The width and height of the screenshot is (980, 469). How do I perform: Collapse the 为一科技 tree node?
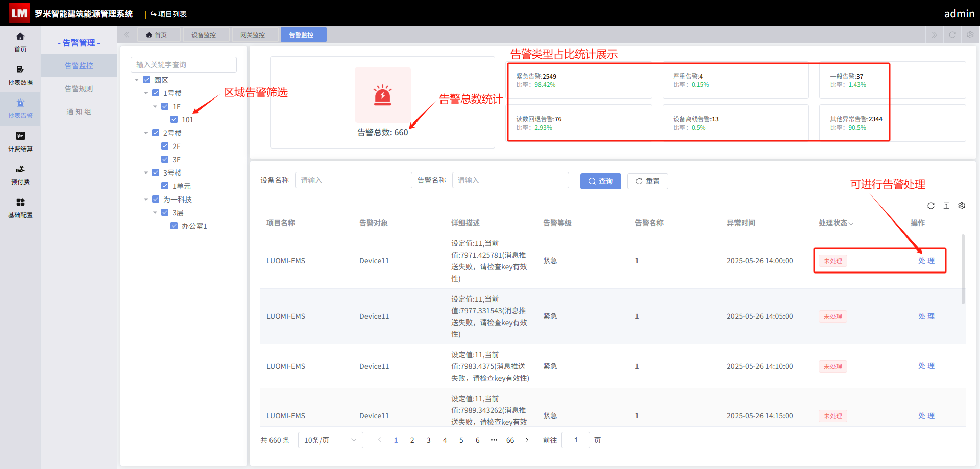146,199
